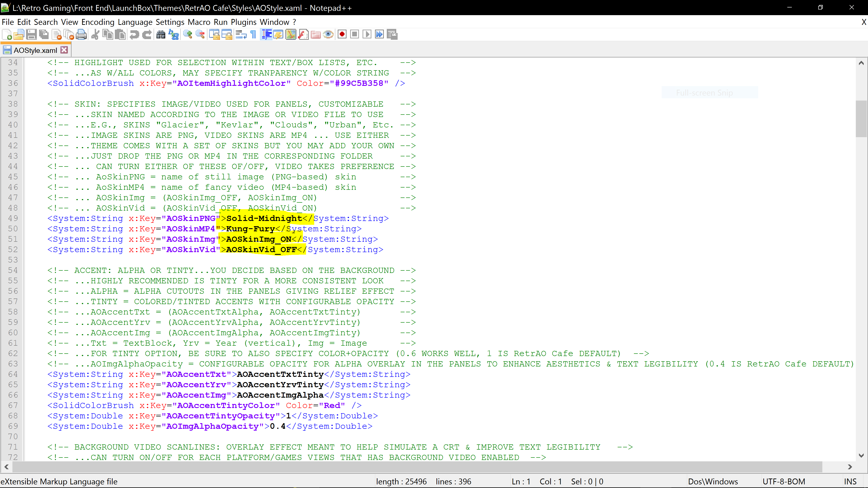Click the AOSkinVid_OFF value on line 52
This screenshot has width=868, height=488.
pos(262,250)
